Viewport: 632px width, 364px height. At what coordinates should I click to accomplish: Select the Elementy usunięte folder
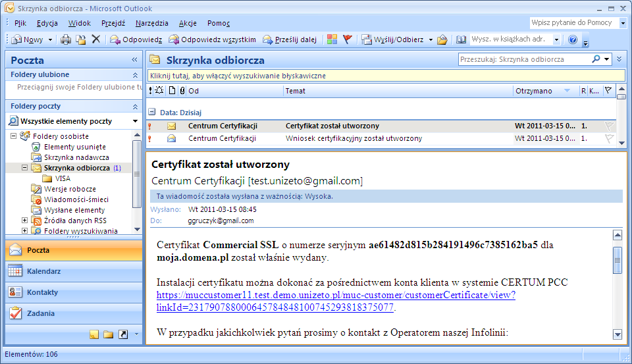tap(75, 147)
